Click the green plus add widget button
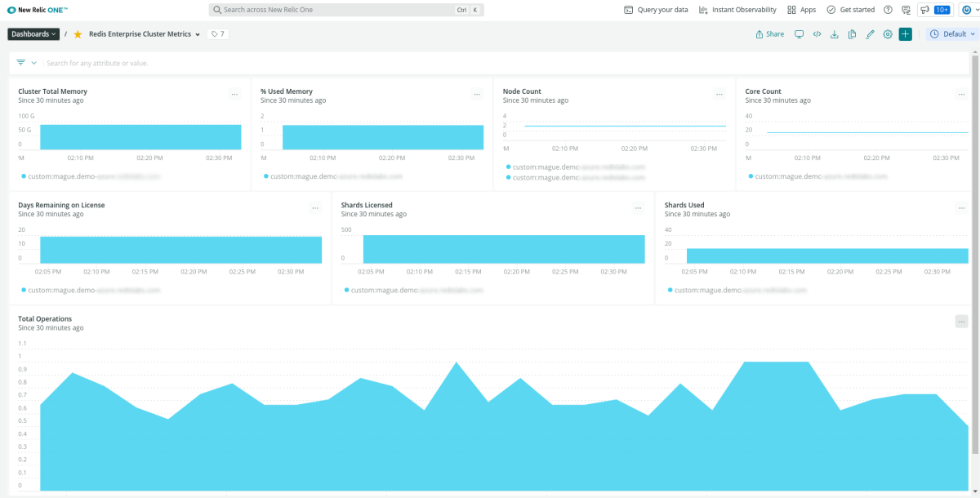 905,34
